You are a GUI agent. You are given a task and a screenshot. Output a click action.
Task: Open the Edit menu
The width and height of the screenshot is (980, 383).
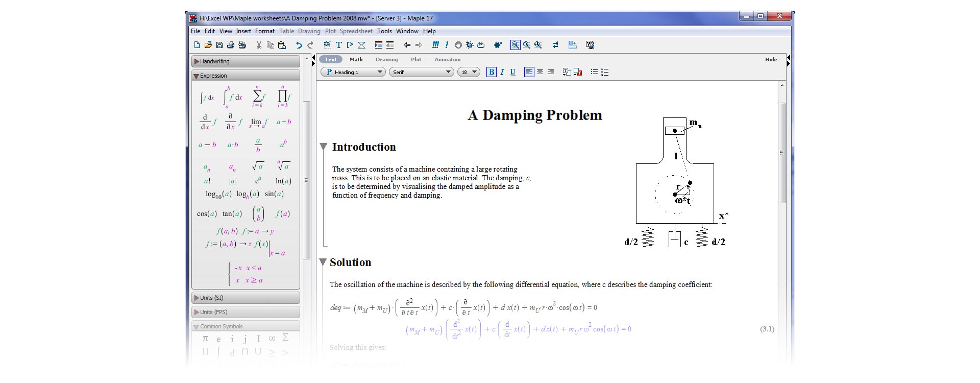(210, 31)
